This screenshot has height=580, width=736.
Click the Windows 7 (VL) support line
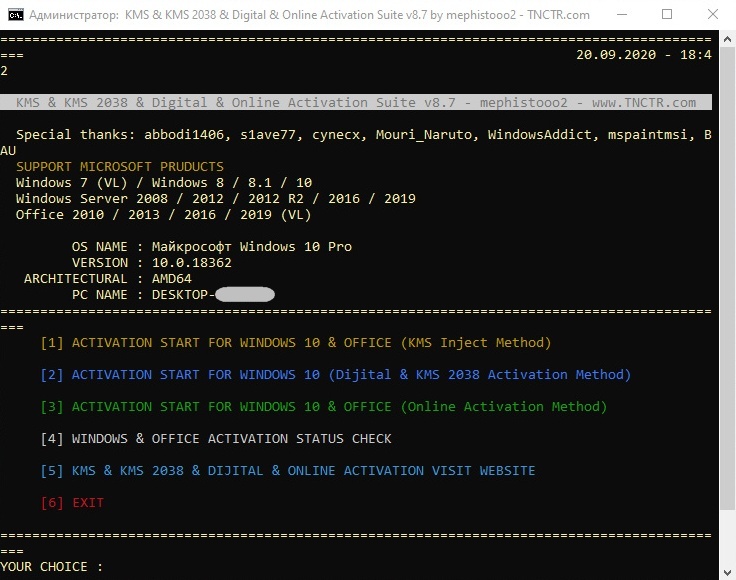[164, 183]
